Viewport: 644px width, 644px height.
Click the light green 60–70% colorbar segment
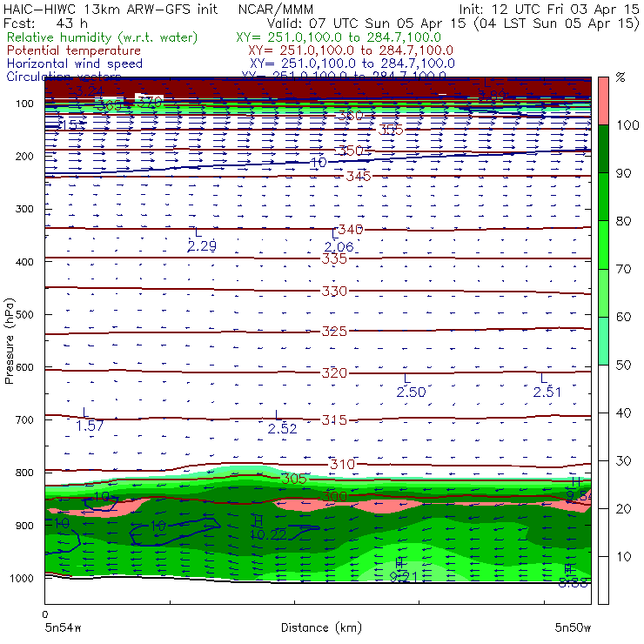tap(603, 292)
